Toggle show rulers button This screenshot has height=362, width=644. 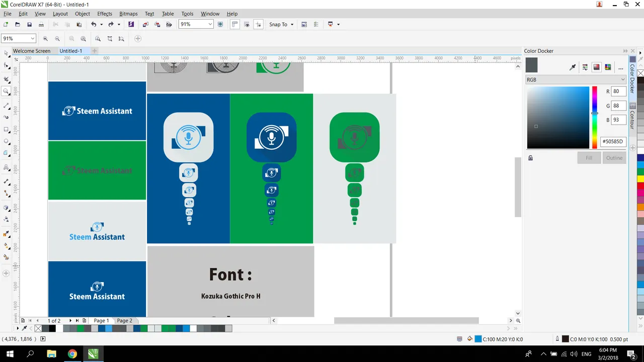[234, 24]
